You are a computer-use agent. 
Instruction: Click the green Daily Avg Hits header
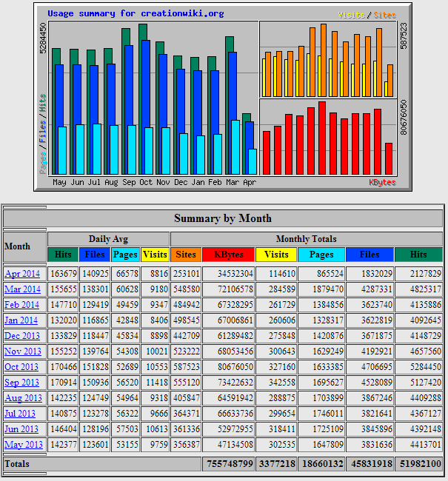pos(63,255)
